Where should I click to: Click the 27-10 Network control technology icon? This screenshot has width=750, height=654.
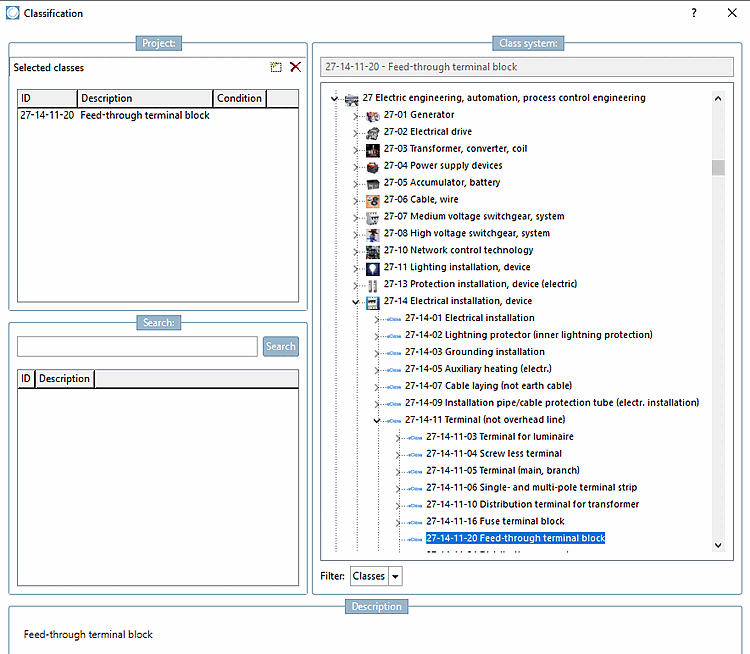tap(373, 251)
